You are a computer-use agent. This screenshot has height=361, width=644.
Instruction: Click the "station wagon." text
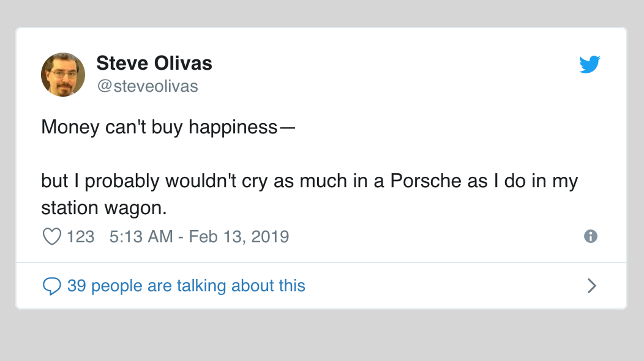pyautogui.click(x=104, y=208)
